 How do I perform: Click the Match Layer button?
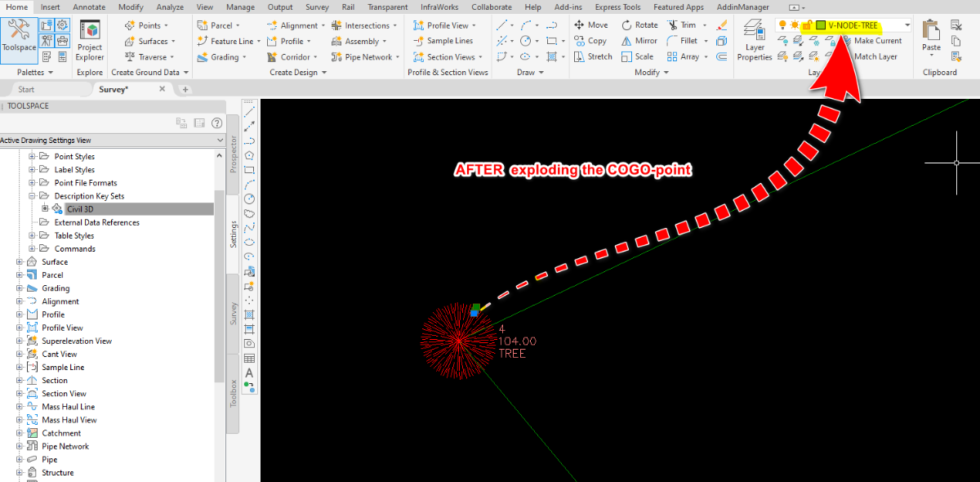[875, 56]
